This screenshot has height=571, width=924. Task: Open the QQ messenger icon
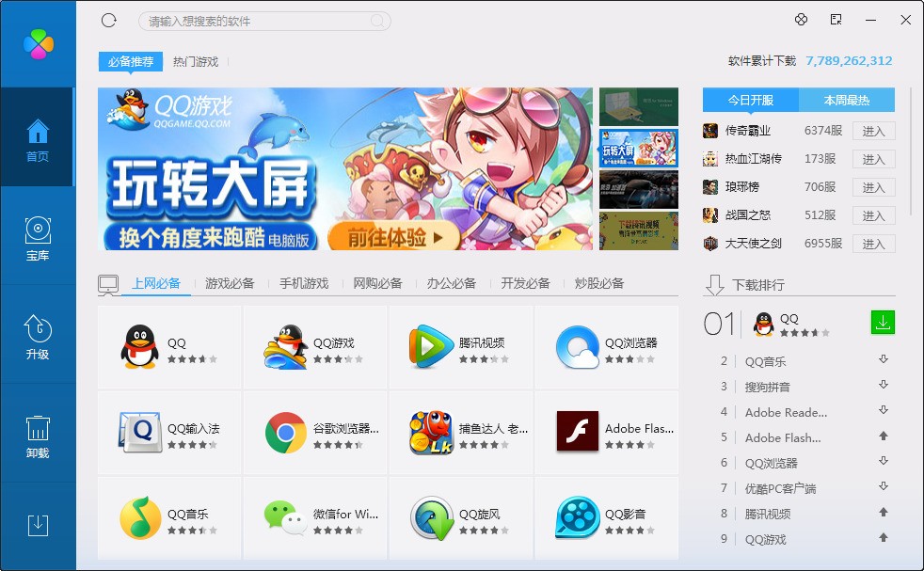point(137,342)
